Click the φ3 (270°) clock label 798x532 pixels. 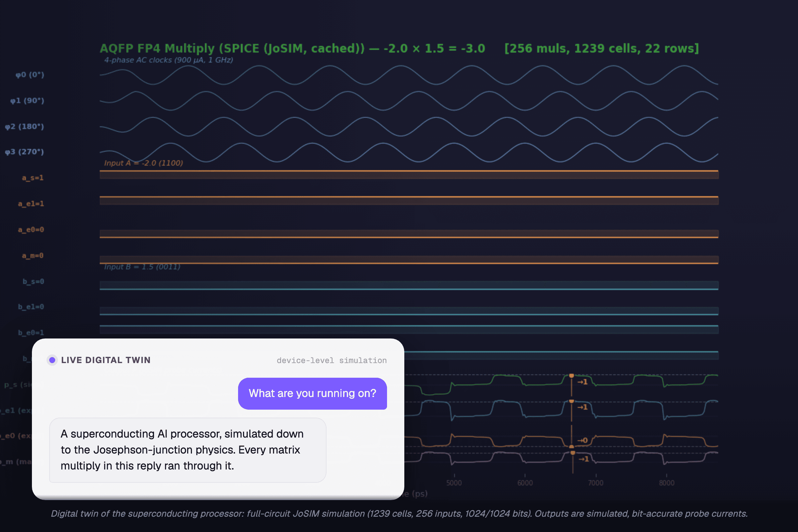pos(24,152)
